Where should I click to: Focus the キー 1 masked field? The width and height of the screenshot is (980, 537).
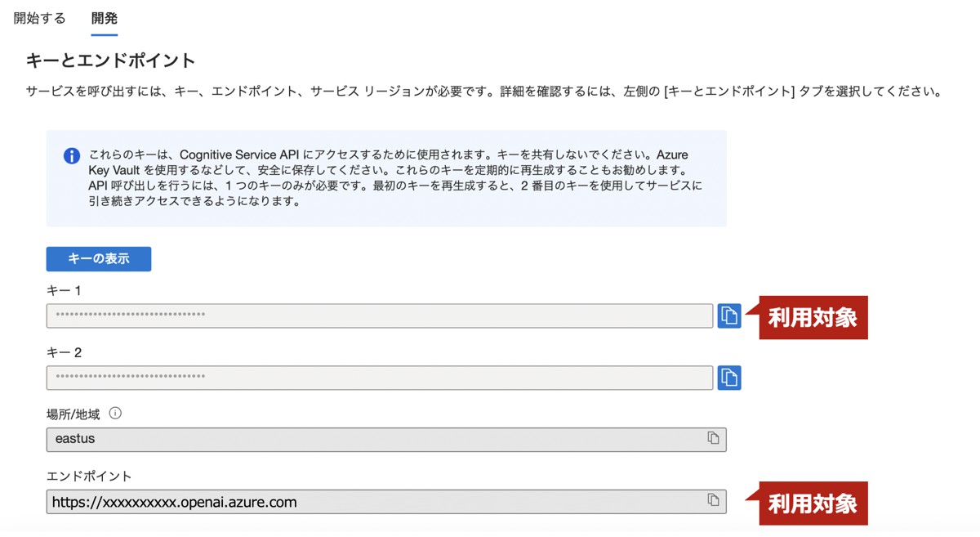(380, 315)
